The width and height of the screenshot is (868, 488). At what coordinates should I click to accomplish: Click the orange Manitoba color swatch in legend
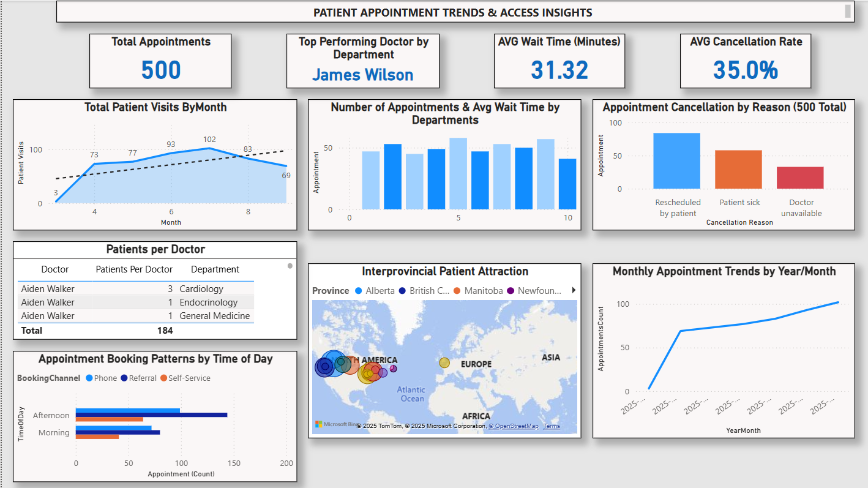[457, 290]
